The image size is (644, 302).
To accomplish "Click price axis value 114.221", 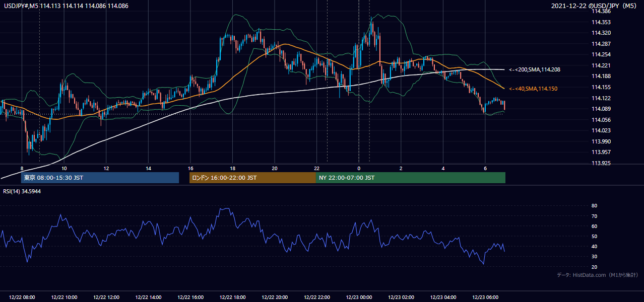I will (x=601, y=65).
